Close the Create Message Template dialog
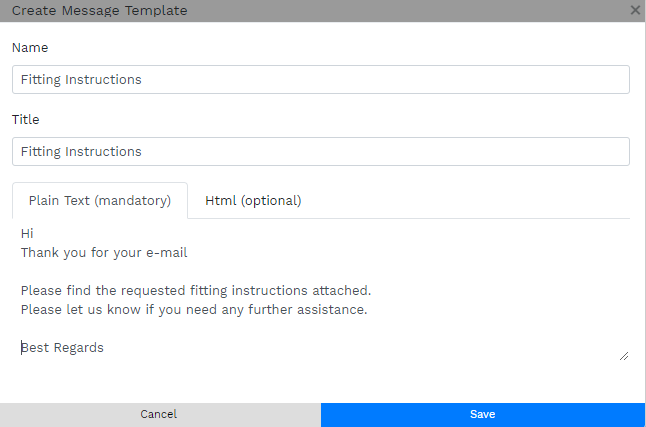 tap(635, 10)
